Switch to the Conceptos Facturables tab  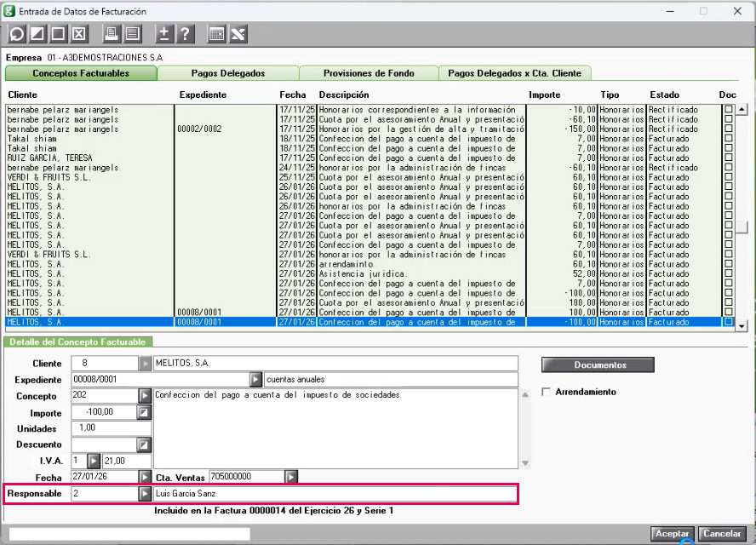point(81,73)
